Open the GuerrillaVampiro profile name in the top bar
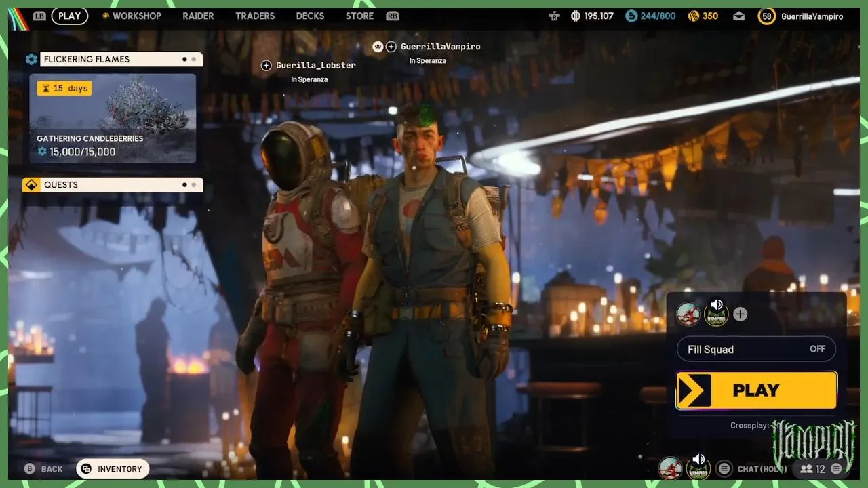 (812, 16)
